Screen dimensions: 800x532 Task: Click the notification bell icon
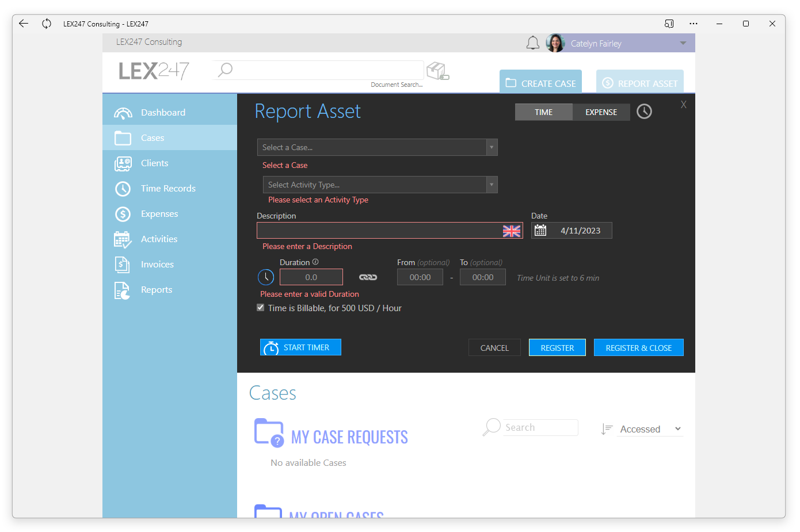pos(533,43)
